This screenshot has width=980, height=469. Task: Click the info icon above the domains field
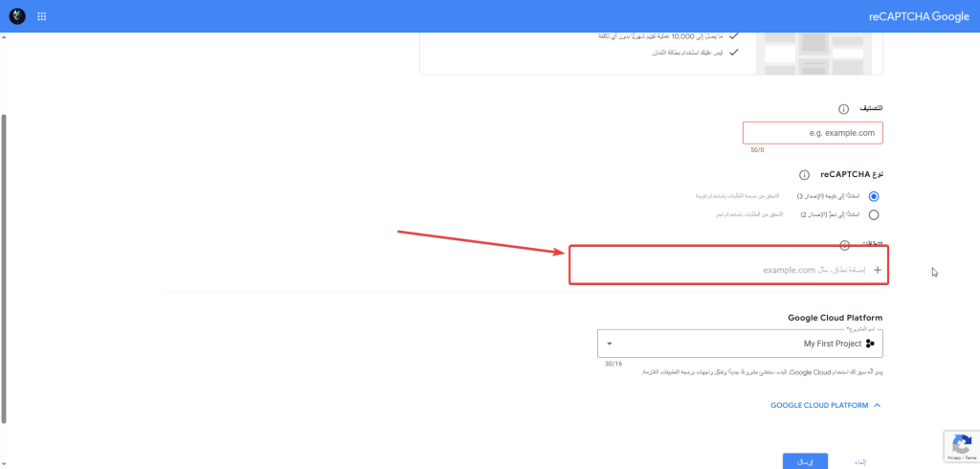click(x=844, y=246)
